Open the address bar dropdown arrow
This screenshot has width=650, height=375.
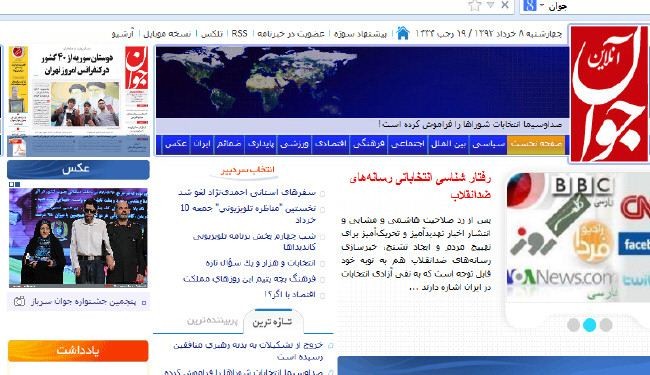491,5
